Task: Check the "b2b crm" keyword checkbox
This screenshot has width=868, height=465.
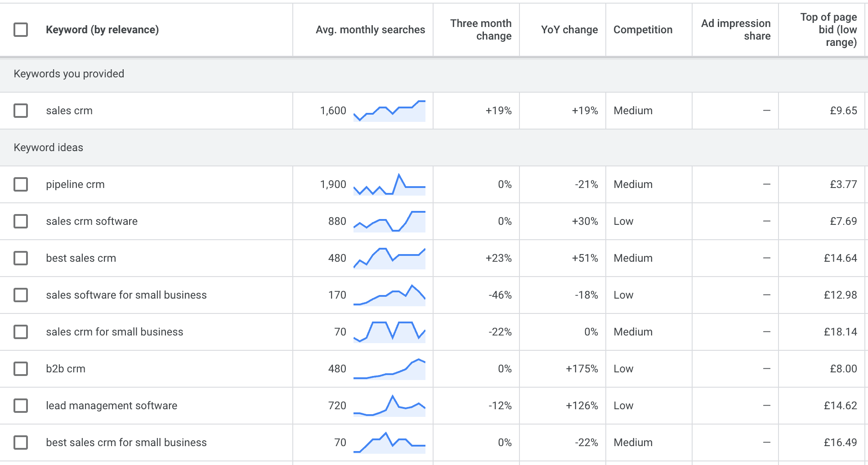Action: pos(21,369)
